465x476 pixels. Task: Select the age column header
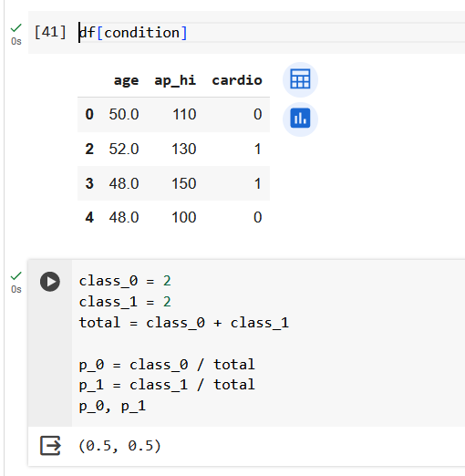pos(126,80)
